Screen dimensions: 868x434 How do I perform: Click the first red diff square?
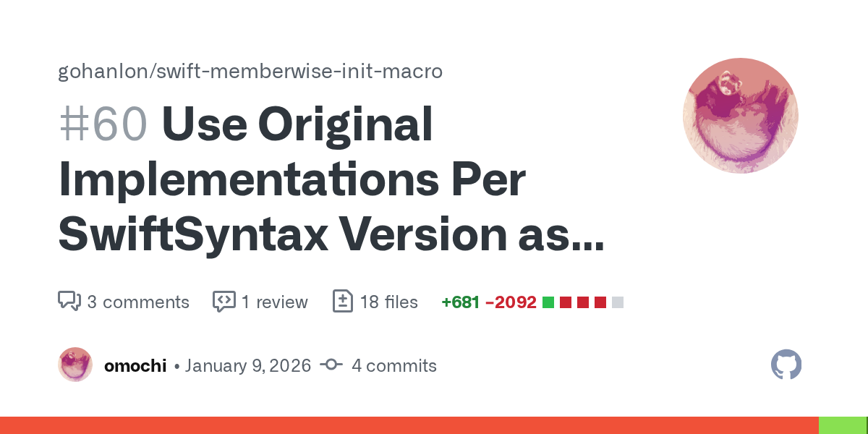click(x=566, y=302)
